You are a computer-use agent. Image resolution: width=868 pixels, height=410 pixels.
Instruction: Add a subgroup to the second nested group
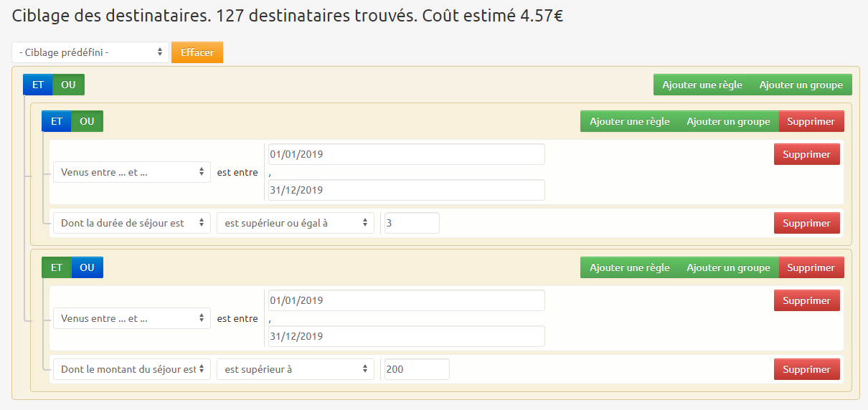[728, 267]
